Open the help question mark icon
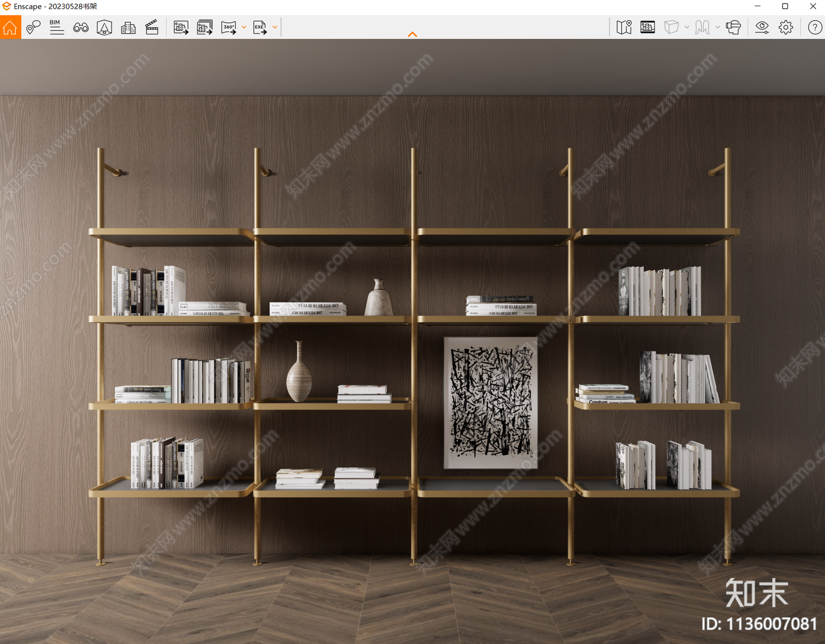The image size is (825, 644). coord(815,27)
